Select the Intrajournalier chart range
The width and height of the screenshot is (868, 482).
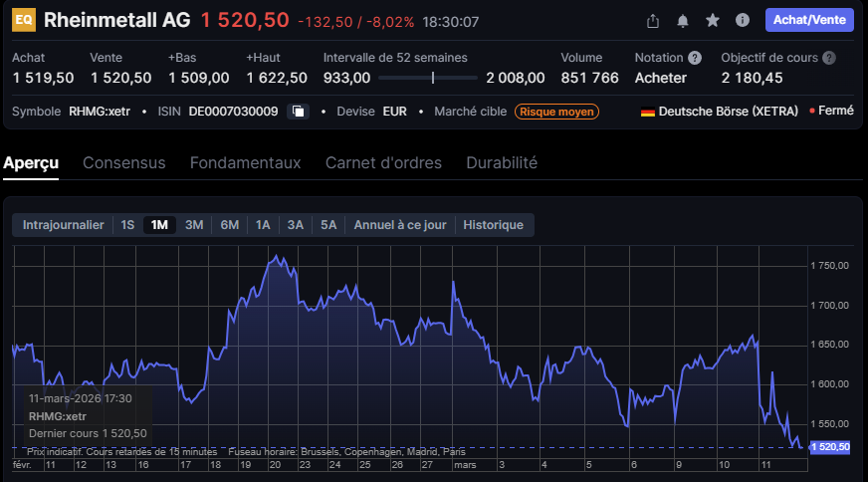point(63,225)
